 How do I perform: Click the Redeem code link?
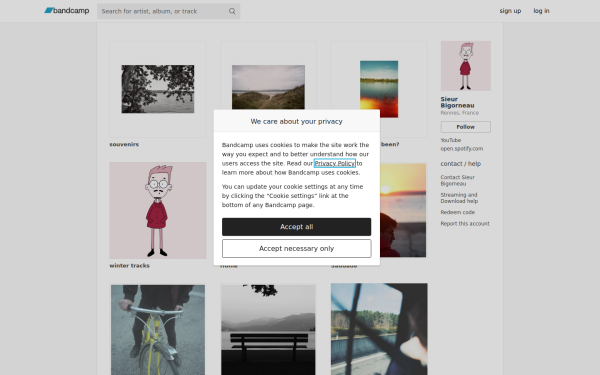457,212
